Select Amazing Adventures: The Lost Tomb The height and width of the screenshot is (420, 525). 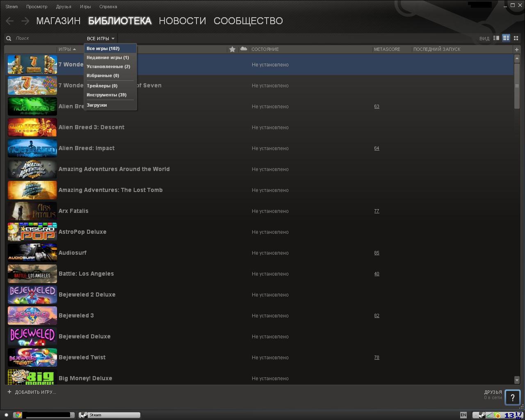click(260, 190)
